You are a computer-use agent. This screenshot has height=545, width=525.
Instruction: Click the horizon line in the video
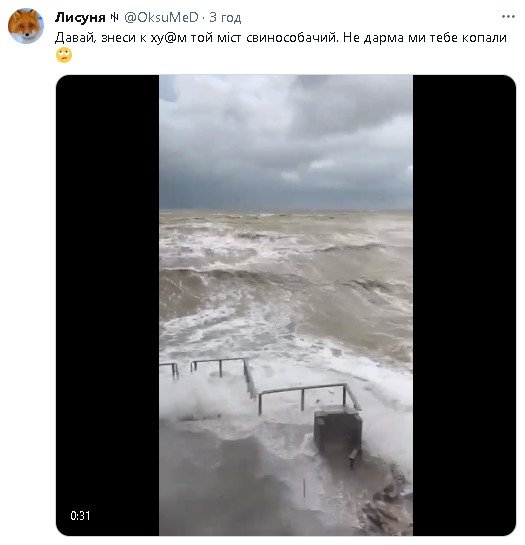[286, 210]
